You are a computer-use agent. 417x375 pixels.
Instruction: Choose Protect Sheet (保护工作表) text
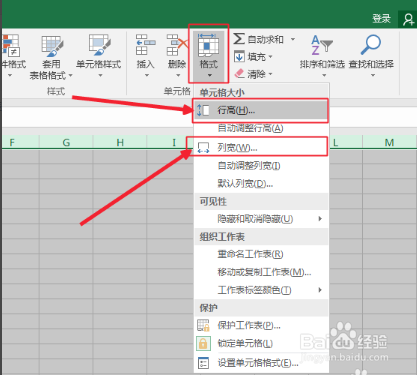click(x=249, y=325)
